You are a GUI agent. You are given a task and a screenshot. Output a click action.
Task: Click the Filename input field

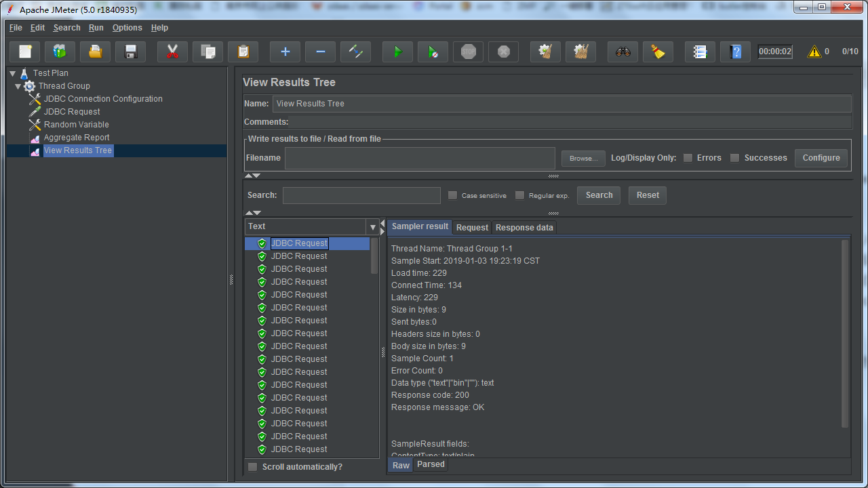420,158
